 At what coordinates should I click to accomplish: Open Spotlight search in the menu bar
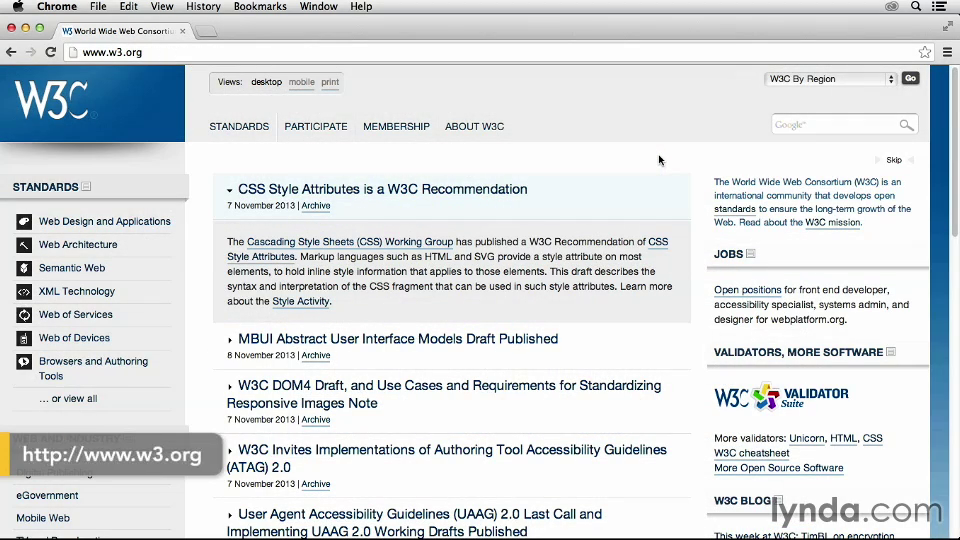click(916, 6)
